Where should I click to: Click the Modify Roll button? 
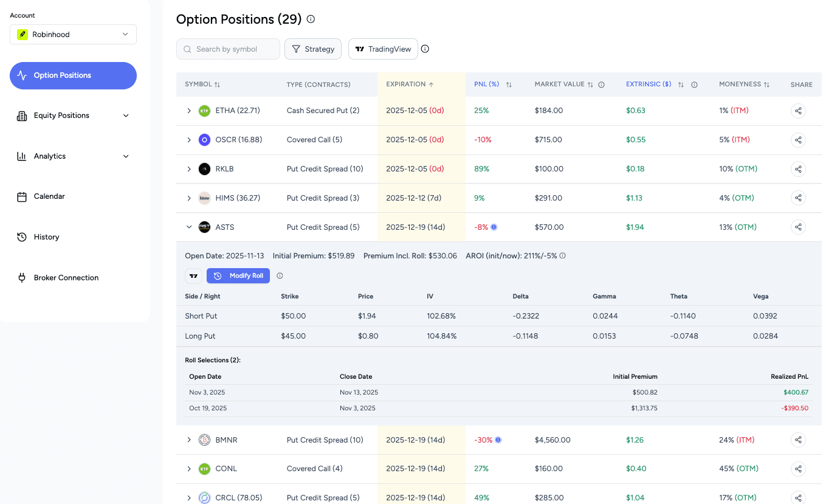(238, 275)
